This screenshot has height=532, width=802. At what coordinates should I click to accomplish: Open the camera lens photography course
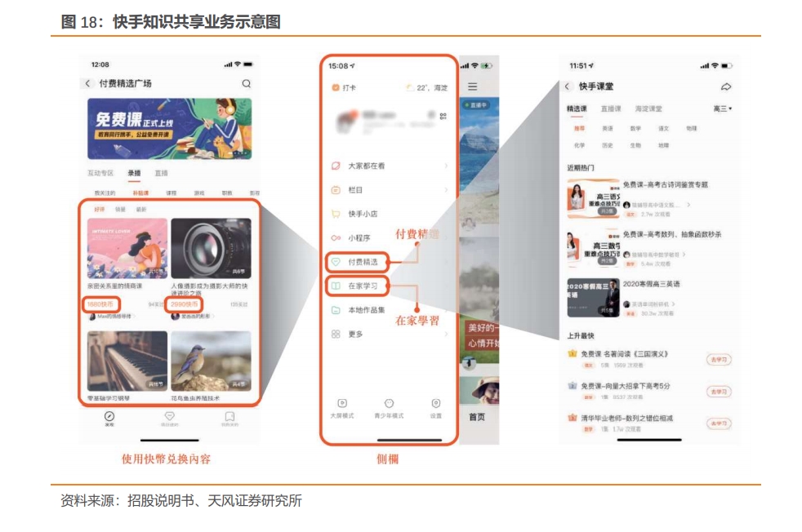[211, 248]
